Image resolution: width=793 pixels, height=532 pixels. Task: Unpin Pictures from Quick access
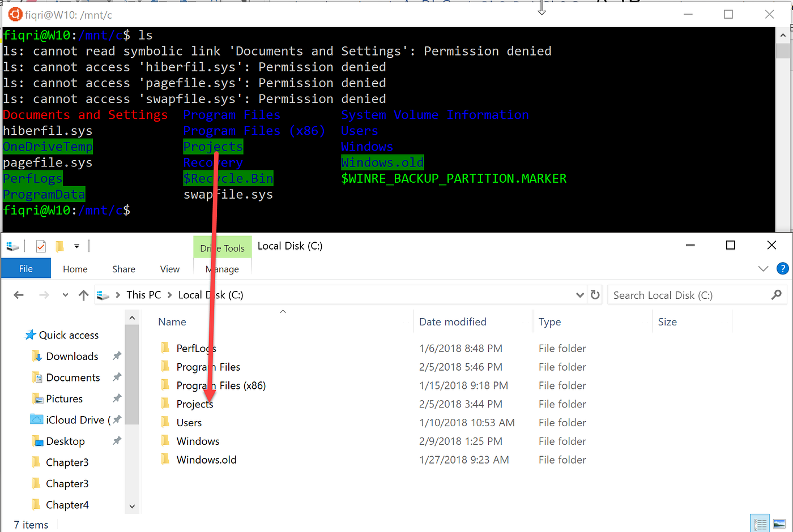(116, 398)
